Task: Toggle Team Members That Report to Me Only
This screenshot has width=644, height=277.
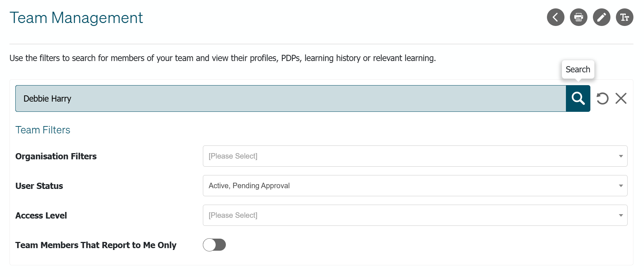Action: [214, 245]
